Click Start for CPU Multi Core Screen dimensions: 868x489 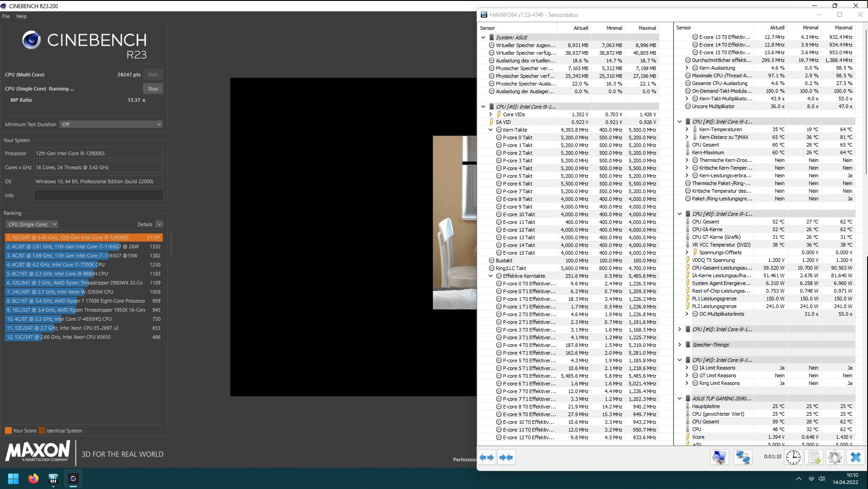[x=153, y=75]
